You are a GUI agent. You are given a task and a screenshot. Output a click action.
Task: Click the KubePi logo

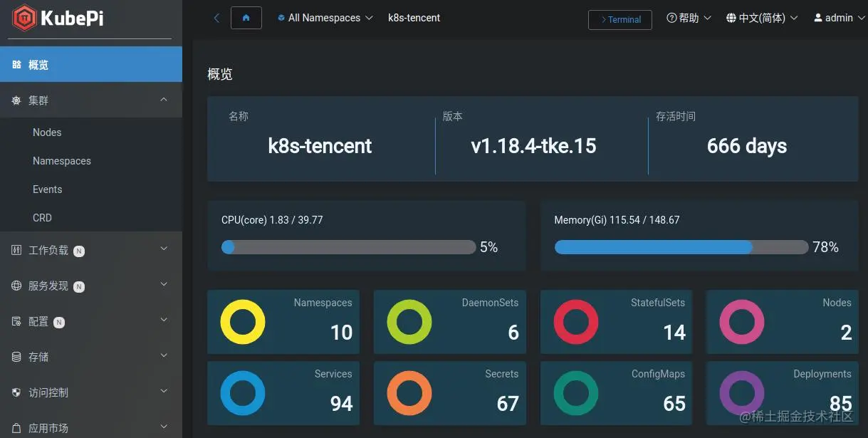pos(58,18)
